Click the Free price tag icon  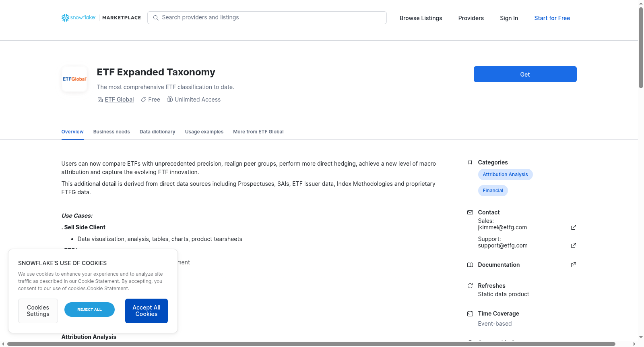(x=144, y=100)
